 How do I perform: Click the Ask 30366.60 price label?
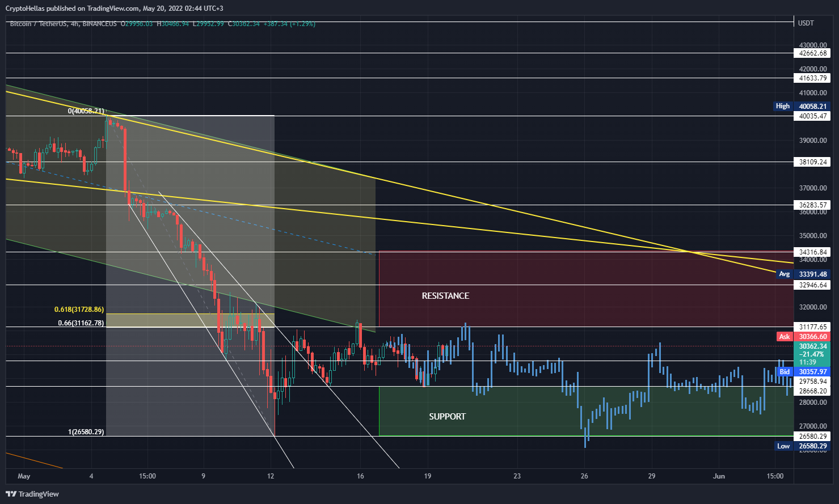pos(802,336)
